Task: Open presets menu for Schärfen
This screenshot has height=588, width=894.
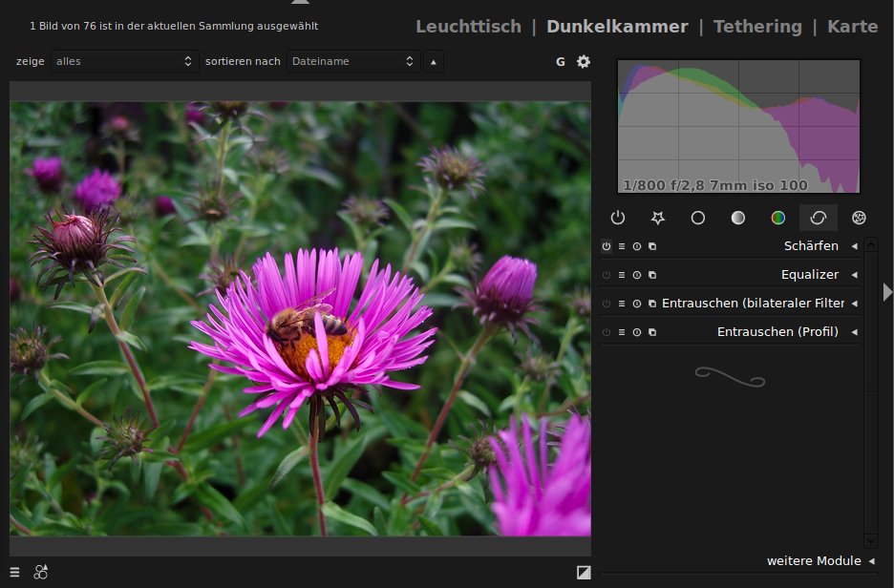Action: (622, 246)
